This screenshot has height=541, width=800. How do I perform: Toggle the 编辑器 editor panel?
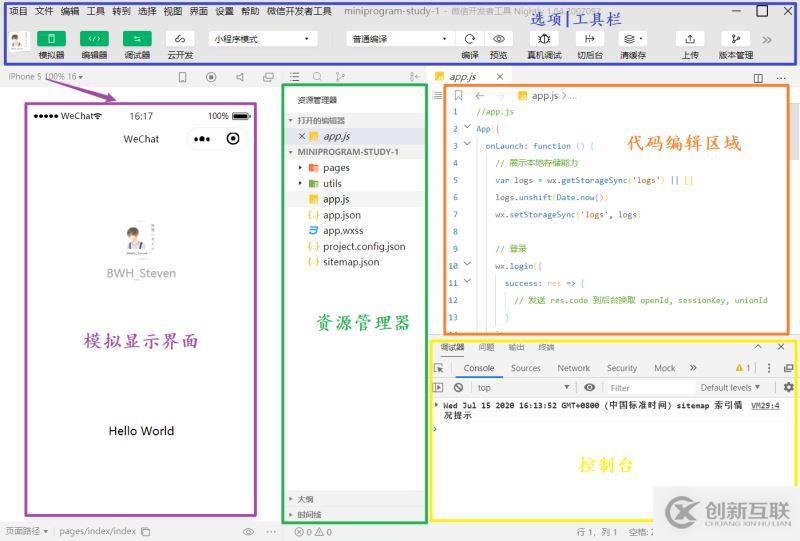coord(94,38)
